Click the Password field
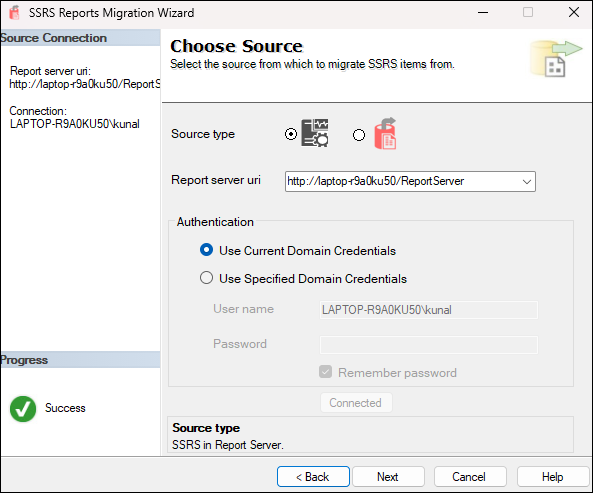Screen dimensions: 593x493 pyautogui.click(x=428, y=345)
